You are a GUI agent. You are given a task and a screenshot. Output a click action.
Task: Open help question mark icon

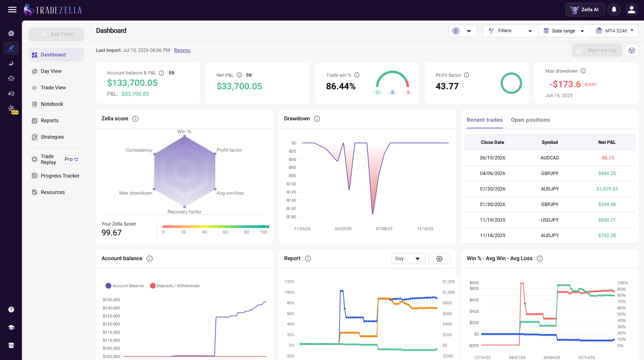tap(11, 309)
